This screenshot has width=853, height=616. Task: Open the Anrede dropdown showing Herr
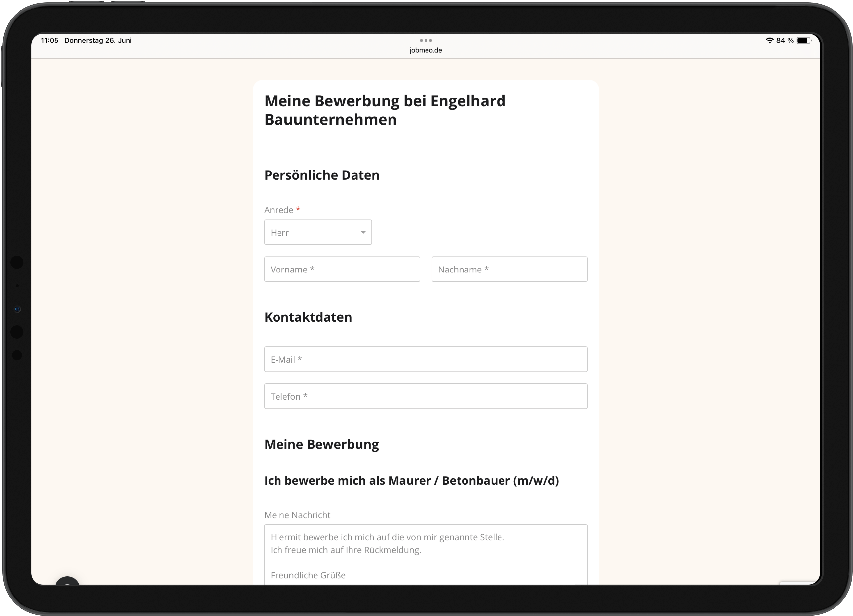(x=318, y=232)
